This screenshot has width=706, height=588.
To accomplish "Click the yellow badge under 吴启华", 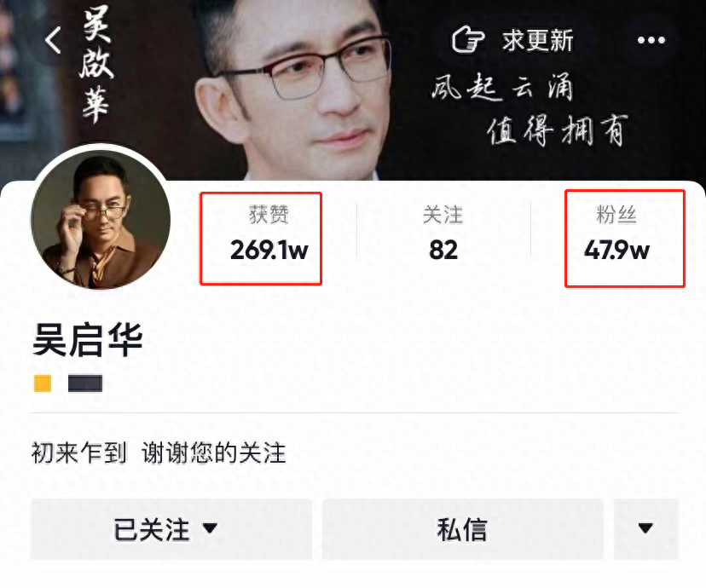I will click(x=43, y=383).
